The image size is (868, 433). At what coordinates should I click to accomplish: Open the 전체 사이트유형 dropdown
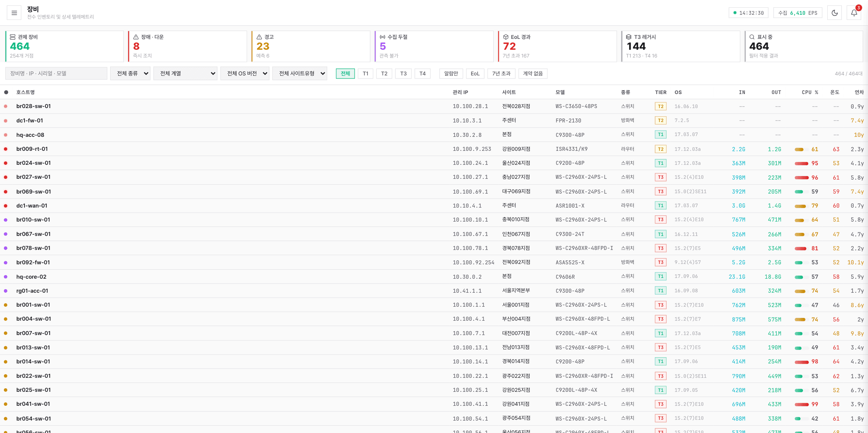pyautogui.click(x=300, y=73)
